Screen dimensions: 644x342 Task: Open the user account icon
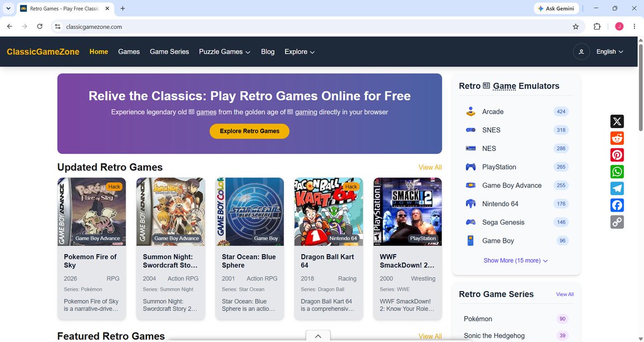tap(581, 51)
